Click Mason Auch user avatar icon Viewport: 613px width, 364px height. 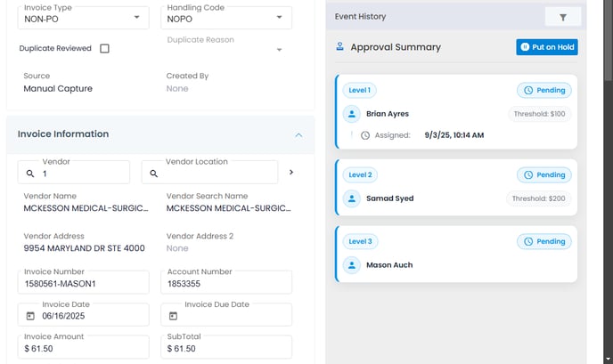[x=352, y=264]
